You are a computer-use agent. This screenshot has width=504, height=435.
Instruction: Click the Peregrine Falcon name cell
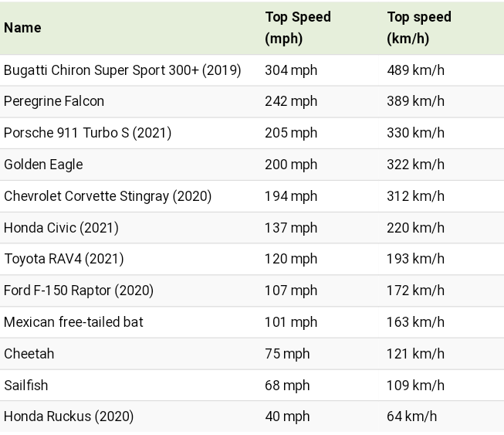click(54, 101)
